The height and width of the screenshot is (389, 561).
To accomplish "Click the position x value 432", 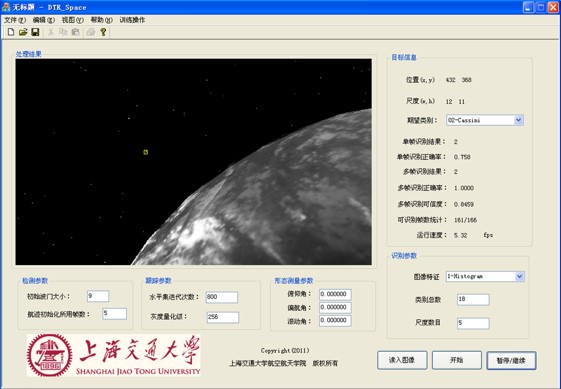I will click(x=450, y=80).
